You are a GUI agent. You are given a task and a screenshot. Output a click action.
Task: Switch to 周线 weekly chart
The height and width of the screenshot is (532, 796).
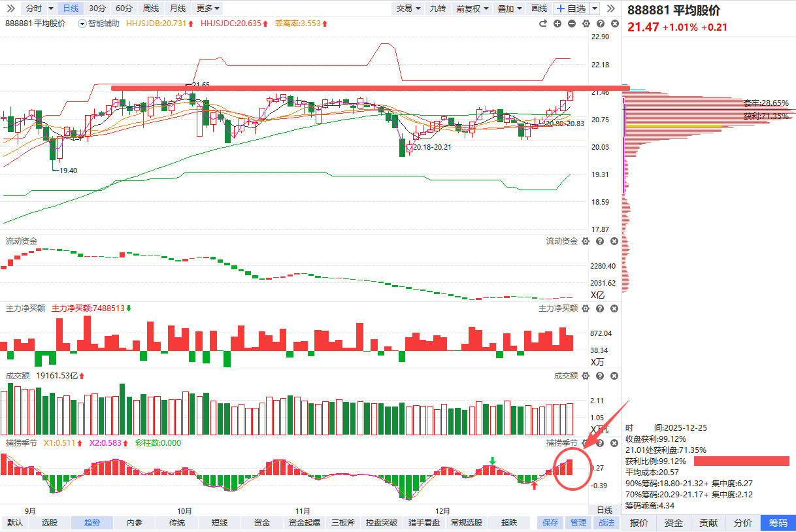[x=150, y=8]
